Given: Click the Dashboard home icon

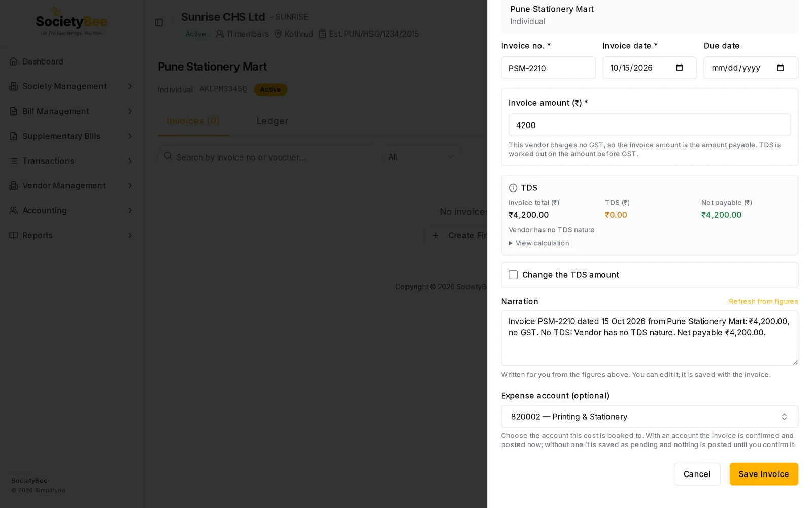Looking at the screenshot, I should coord(14,61).
